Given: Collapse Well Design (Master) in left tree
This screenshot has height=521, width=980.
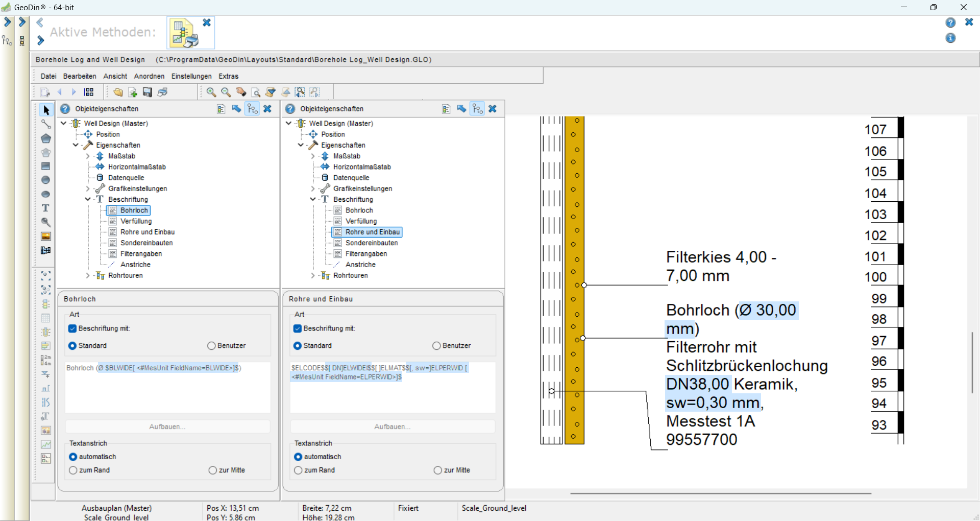Looking at the screenshot, I should click(64, 123).
